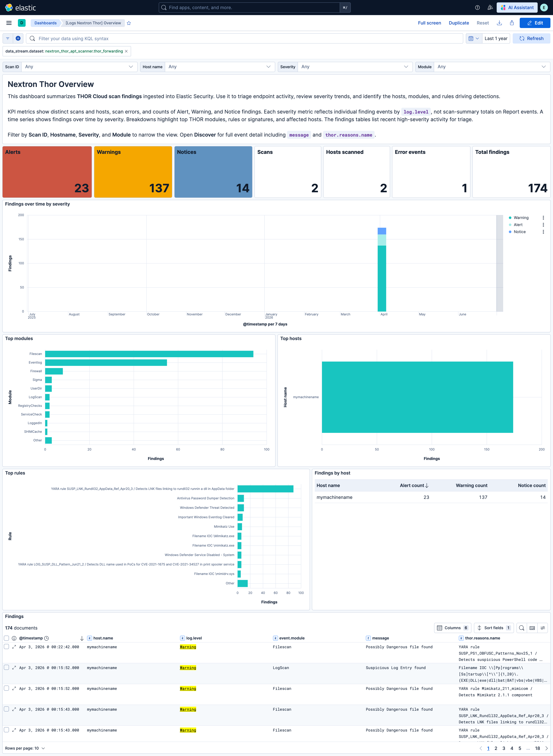Go to next findings page arrow

click(547, 748)
